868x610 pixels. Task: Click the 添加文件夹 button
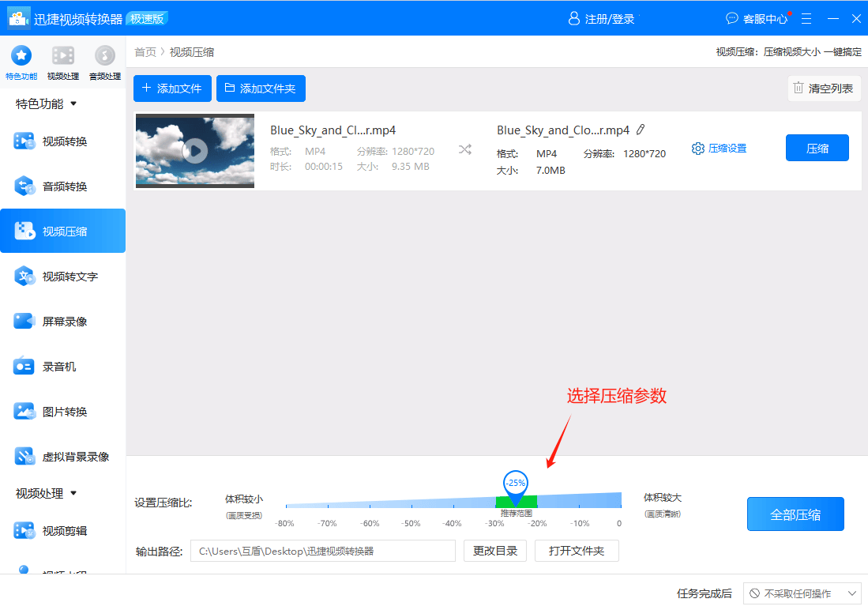point(261,88)
